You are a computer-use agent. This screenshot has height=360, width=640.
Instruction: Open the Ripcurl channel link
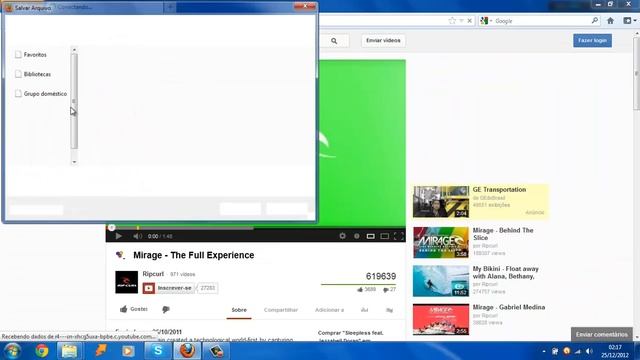[153, 274]
